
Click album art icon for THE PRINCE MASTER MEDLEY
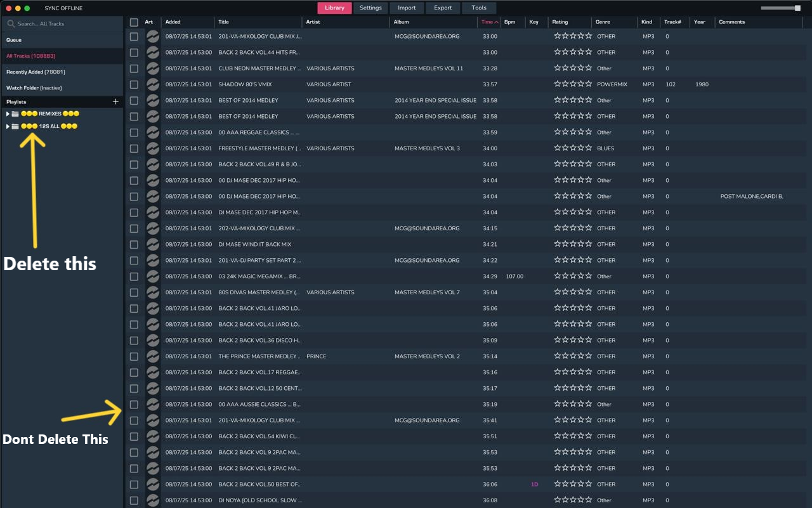pos(153,356)
